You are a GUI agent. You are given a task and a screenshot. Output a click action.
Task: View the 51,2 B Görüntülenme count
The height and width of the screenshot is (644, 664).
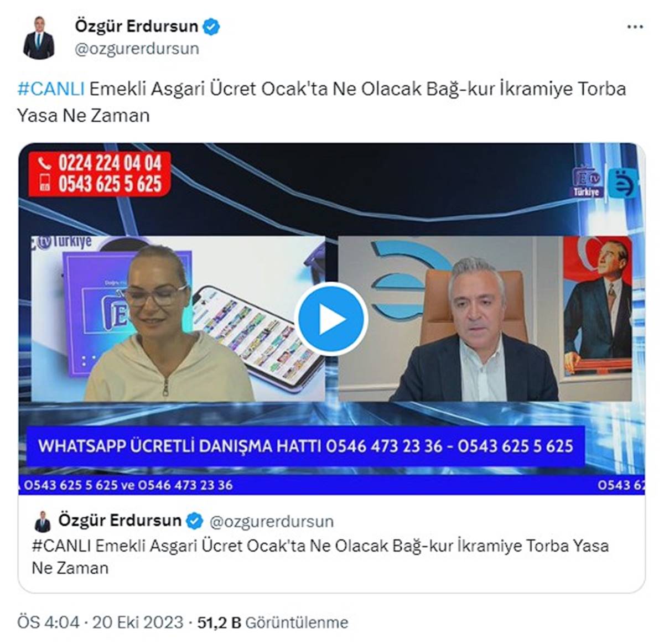point(273,622)
